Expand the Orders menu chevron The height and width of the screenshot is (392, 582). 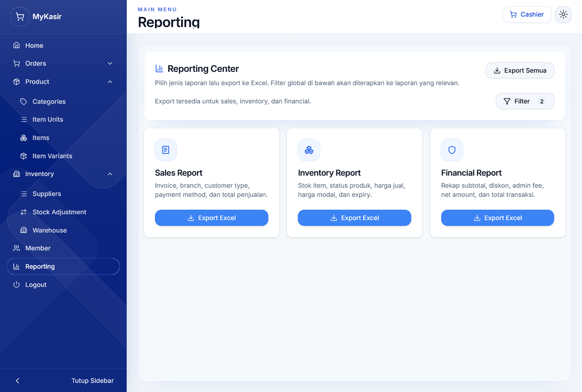110,64
